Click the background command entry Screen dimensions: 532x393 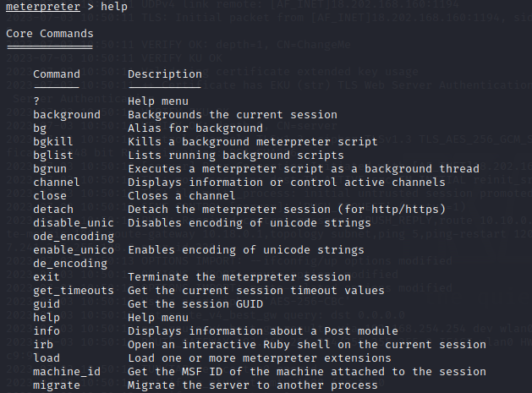click(67, 115)
